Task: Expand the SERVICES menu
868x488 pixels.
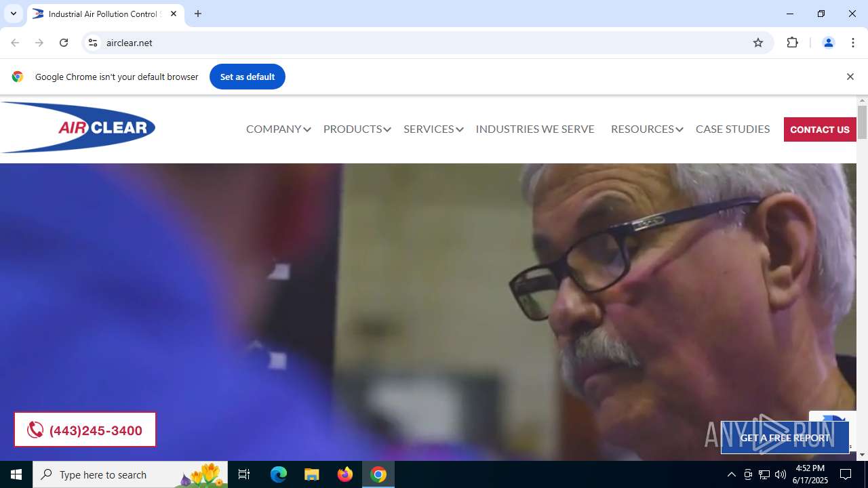Action: pos(433,129)
